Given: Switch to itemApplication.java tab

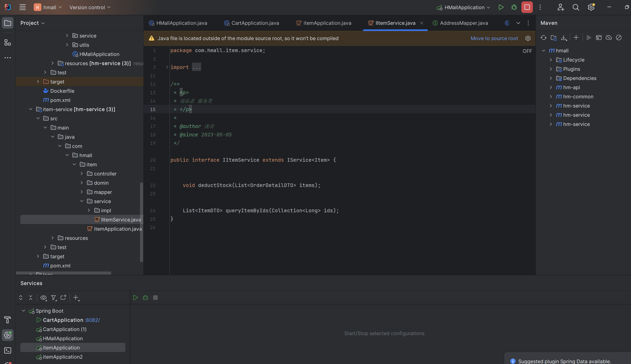Looking at the screenshot, I should [324, 23].
